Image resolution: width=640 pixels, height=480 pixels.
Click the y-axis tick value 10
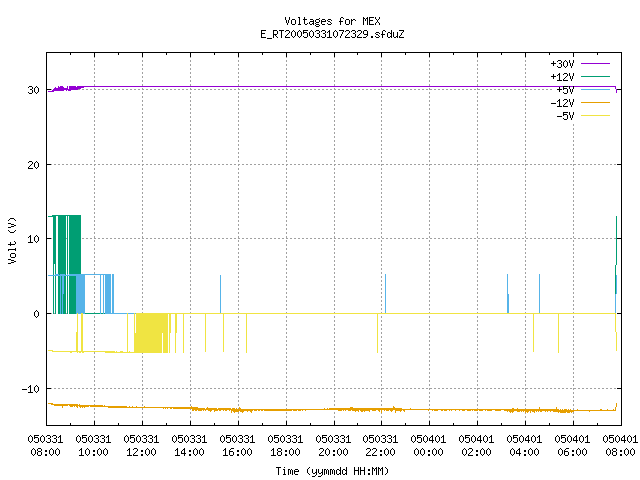pyautogui.click(x=33, y=239)
